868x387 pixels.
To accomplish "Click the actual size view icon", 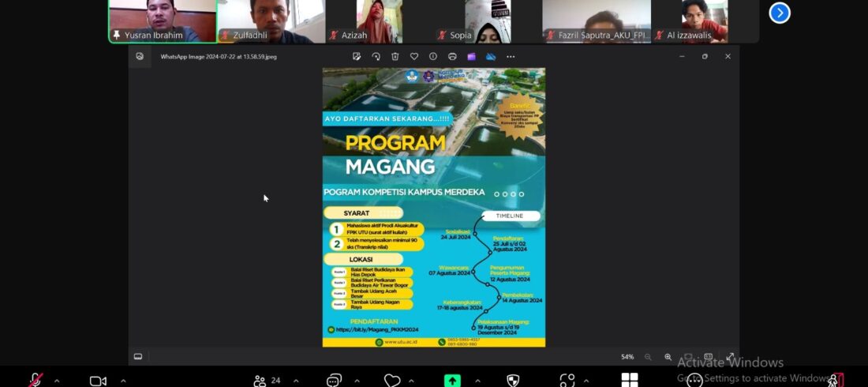I will pyautogui.click(x=708, y=357).
